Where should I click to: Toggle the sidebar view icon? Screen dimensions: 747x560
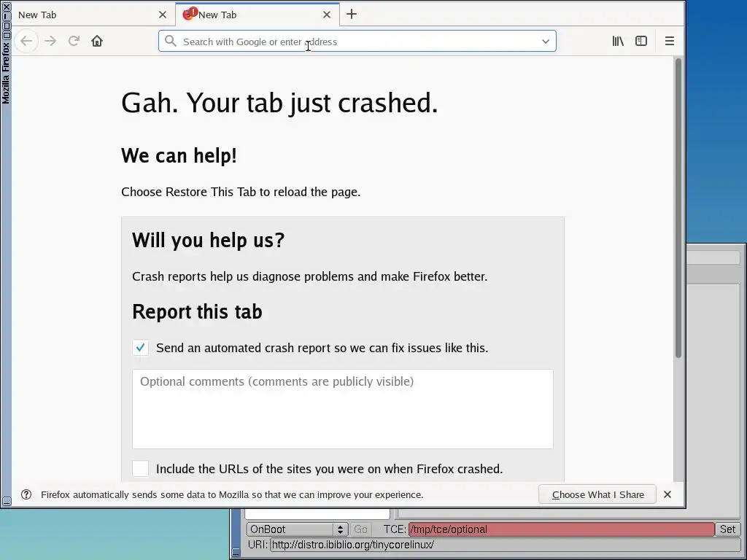click(641, 41)
